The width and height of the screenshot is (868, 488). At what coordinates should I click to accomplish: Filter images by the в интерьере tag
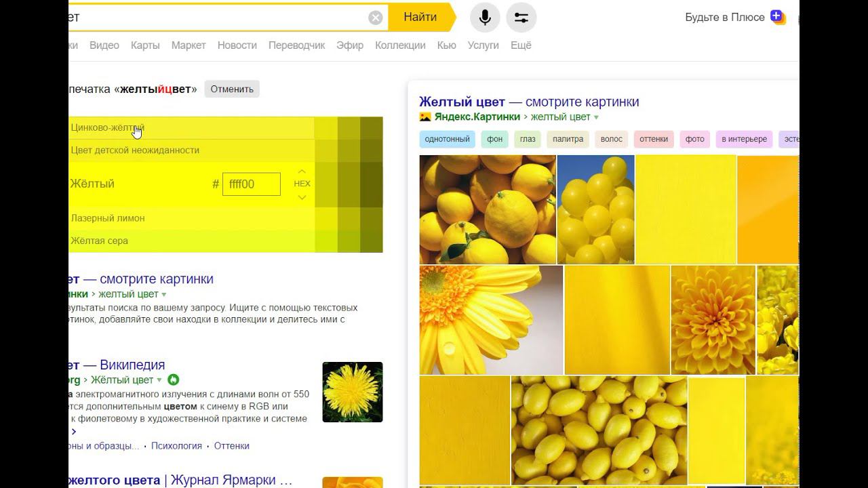744,139
